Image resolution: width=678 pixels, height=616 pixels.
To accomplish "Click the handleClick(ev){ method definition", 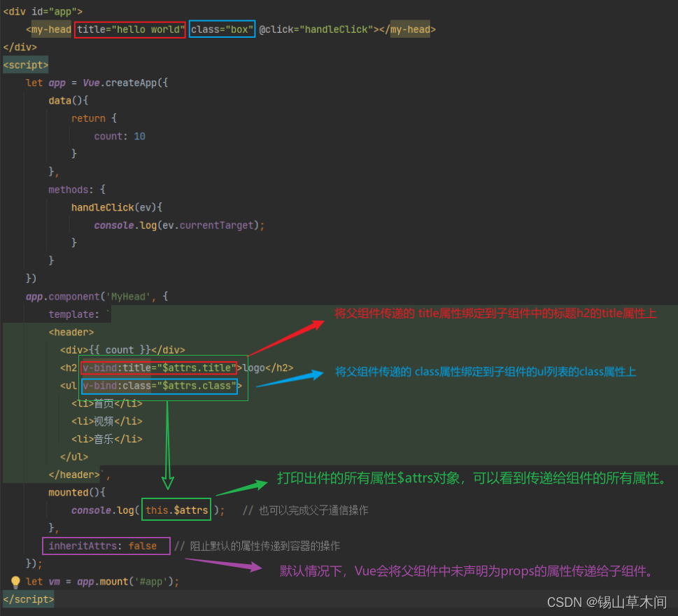I will coord(117,207).
